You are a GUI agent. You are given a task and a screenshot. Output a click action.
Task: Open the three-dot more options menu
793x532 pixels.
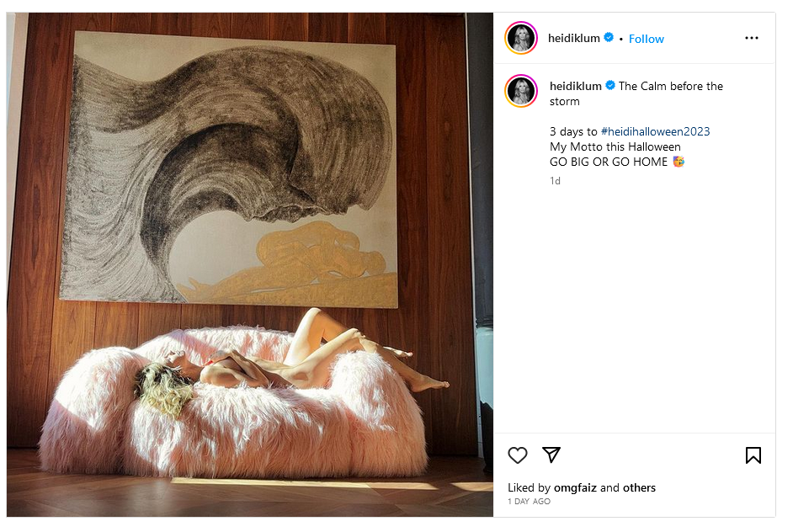(752, 38)
